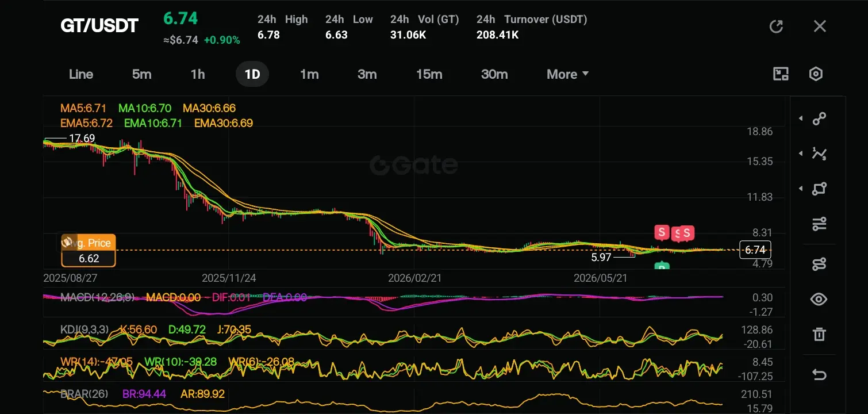The width and height of the screenshot is (868, 414).
Task: Select the rectangle shape drawing tool
Action: (x=819, y=189)
